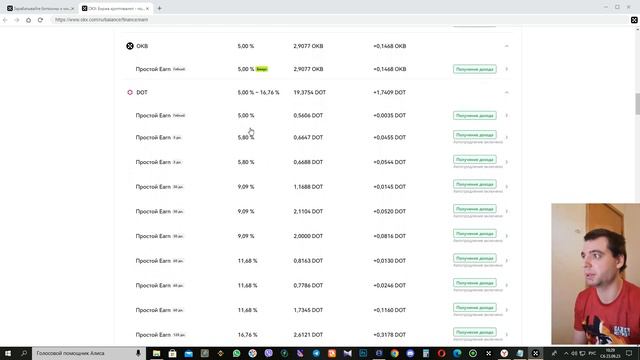Select the OKX exchange browser tab
The height and width of the screenshot is (360, 640).
point(116,8)
